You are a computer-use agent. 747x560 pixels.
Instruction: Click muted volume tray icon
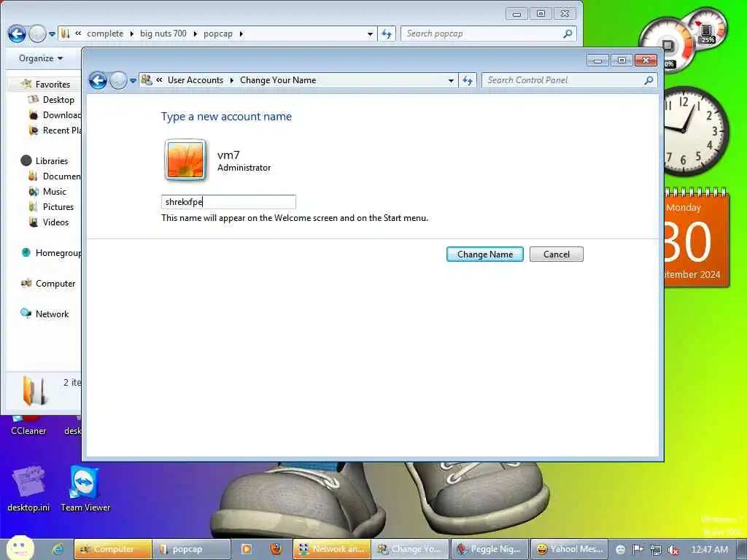tap(673, 550)
